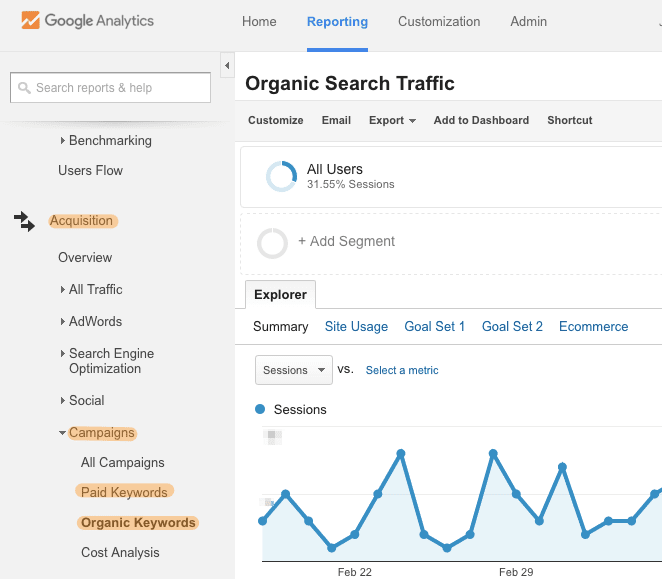Image resolution: width=662 pixels, height=579 pixels.
Task: Click the Shortcut button
Action: (569, 120)
